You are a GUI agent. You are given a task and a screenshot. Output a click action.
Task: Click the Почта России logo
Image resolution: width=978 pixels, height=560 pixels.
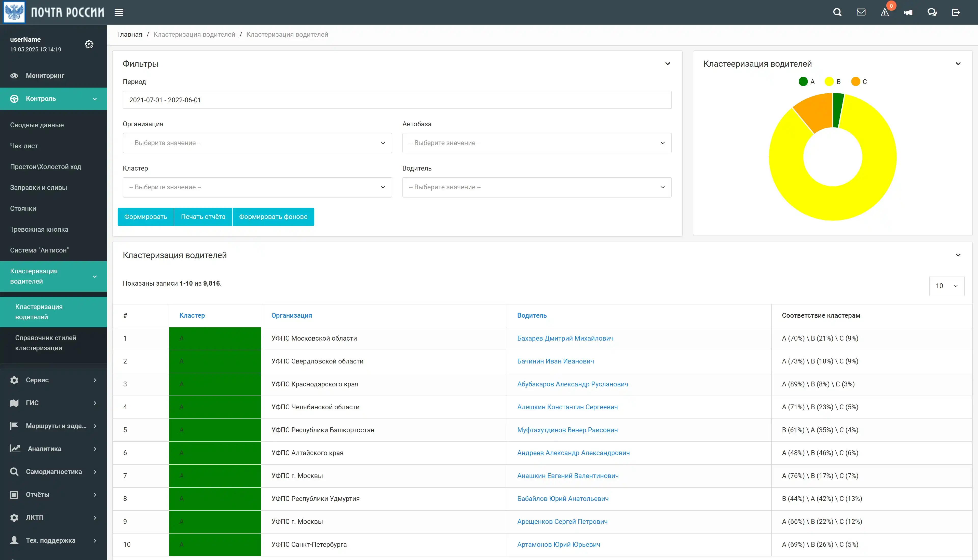(54, 12)
